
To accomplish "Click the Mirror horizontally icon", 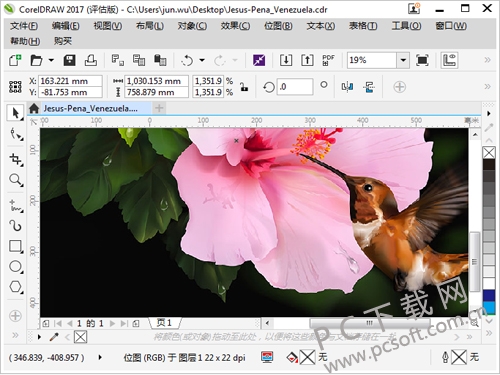I will click(347, 87).
